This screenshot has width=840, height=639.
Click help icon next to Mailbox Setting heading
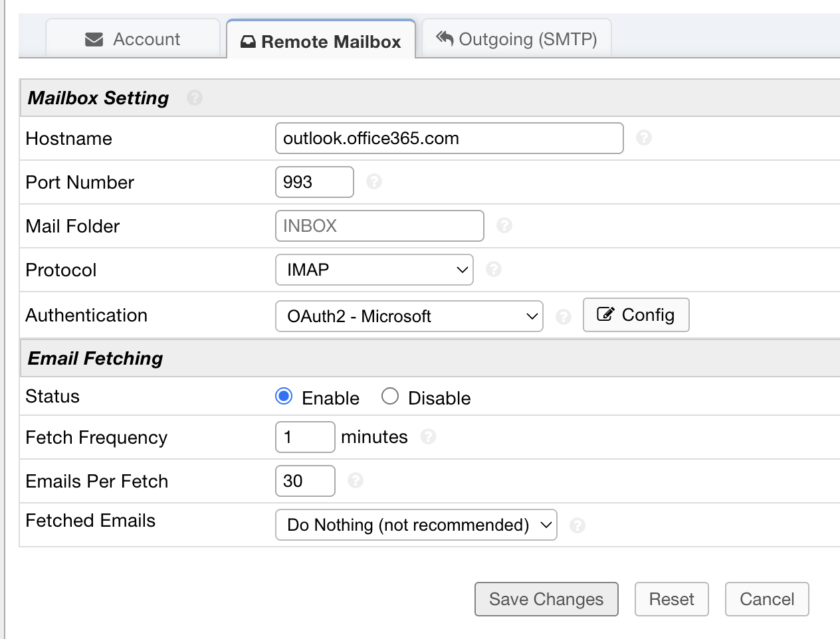pos(194,98)
